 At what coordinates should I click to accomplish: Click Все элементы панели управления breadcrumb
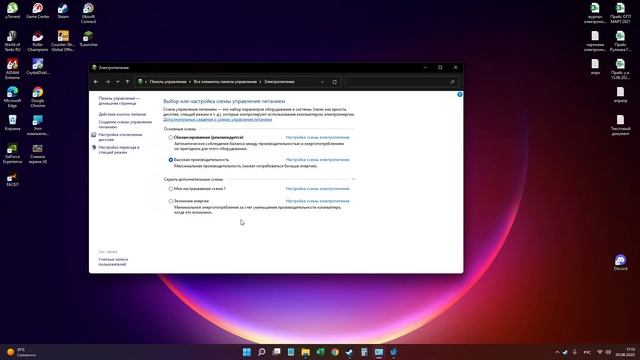(225, 82)
